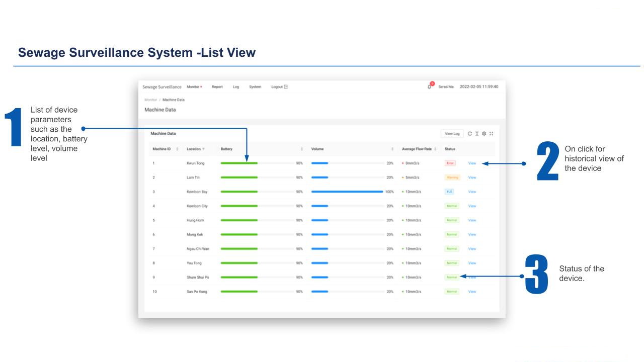Open the Report menu
Screen dimensions: 644x362
pos(217,87)
